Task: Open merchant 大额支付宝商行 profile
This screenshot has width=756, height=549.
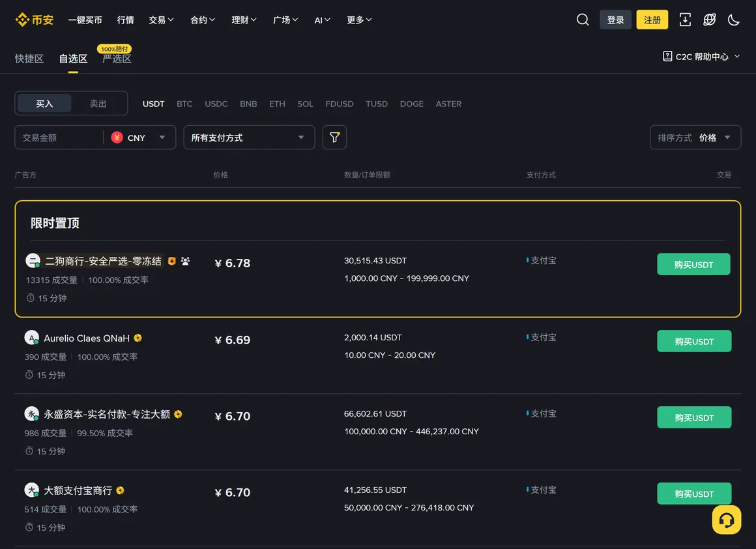Action: [78, 490]
